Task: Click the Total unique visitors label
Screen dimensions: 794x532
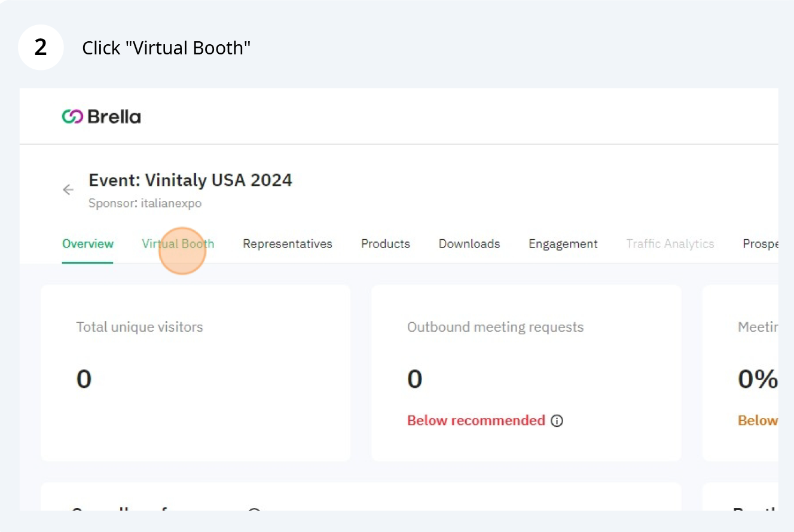Action: tap(140, 327)
